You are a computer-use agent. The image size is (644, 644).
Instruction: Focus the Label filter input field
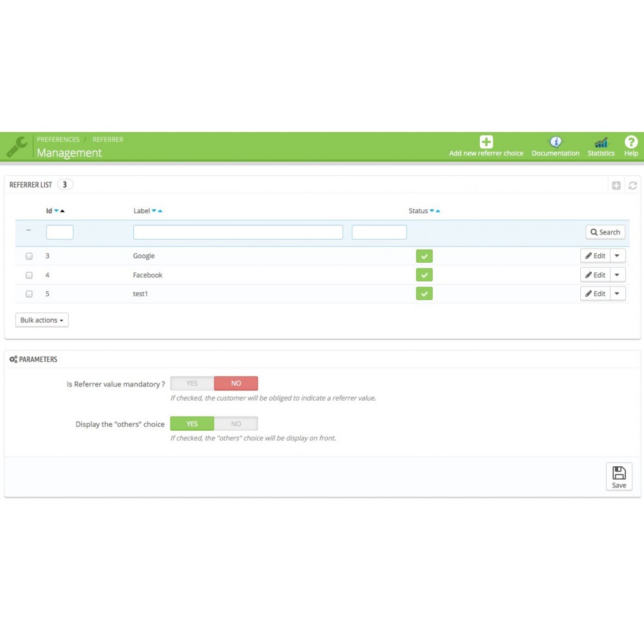coord(238,232)
